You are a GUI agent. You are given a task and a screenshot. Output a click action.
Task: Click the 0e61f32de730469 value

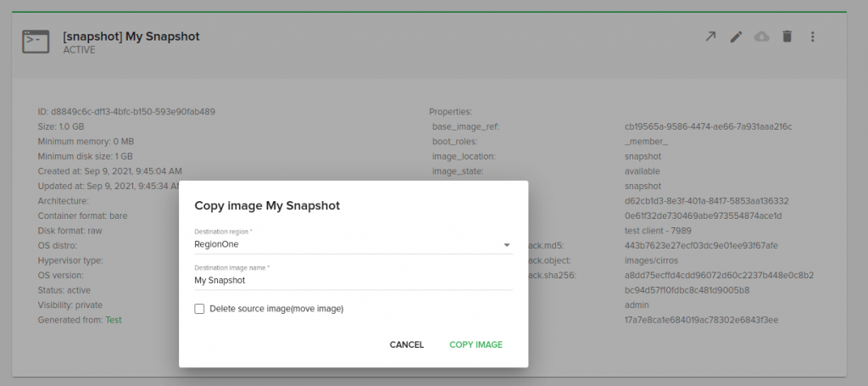[x=703, y=216]
